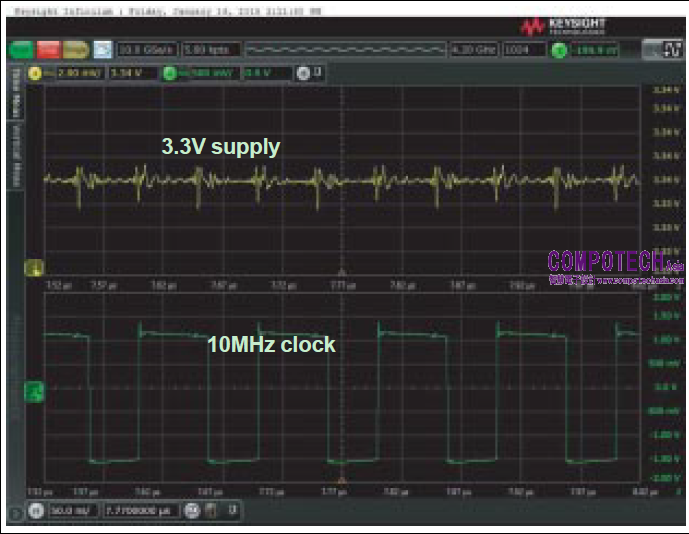
Task: Click the horizontal H timebase icon
Action: click(x=35, y=511)
